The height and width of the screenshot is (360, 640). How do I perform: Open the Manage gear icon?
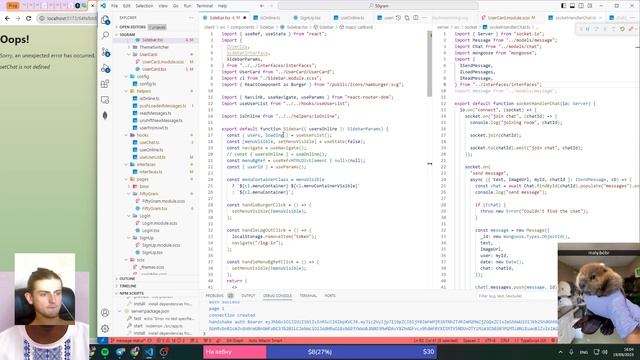coord(105,329)
